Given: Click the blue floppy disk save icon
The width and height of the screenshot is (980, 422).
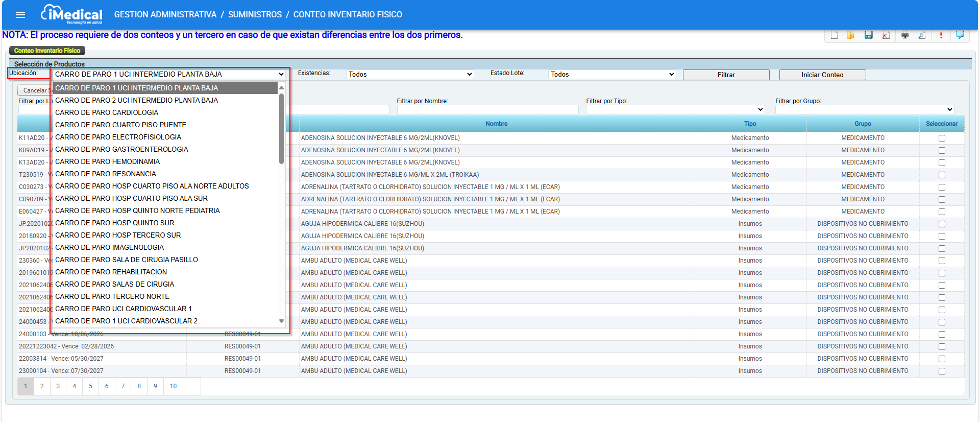Looking at the screenshot, I should [x=868, y=35].
